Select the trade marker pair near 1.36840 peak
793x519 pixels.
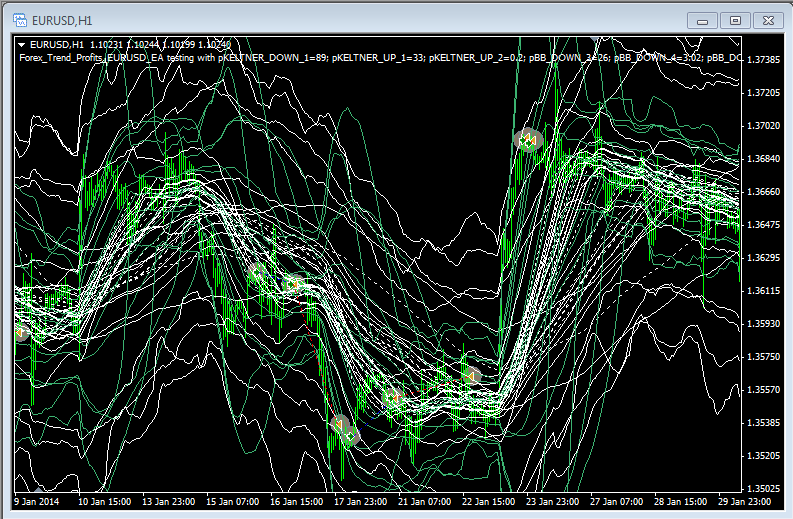tap(528, 140)
